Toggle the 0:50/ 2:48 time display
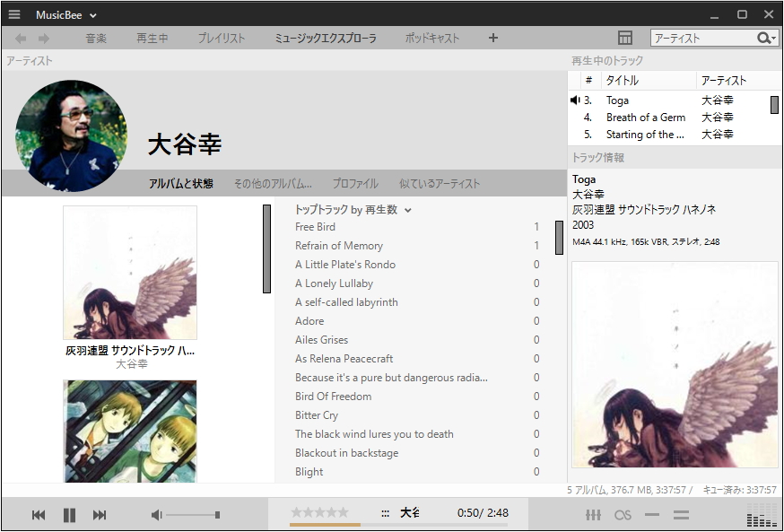This screenshot has width=784, height=532. (483, 513)
